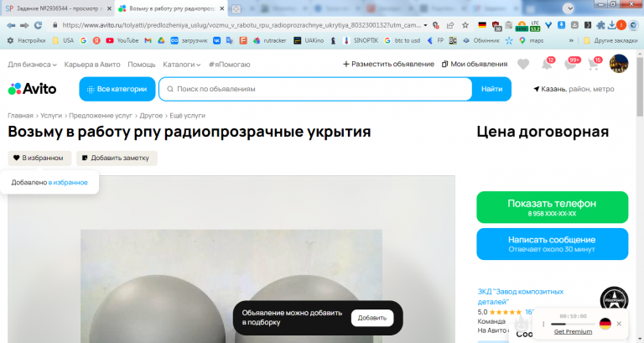Click Написать сообщение button
644x343 pixels.
pyautogui.click(x=552, y=244)
